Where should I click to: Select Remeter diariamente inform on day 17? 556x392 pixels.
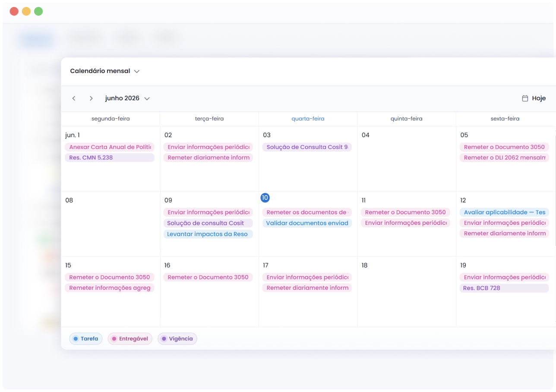307,288
